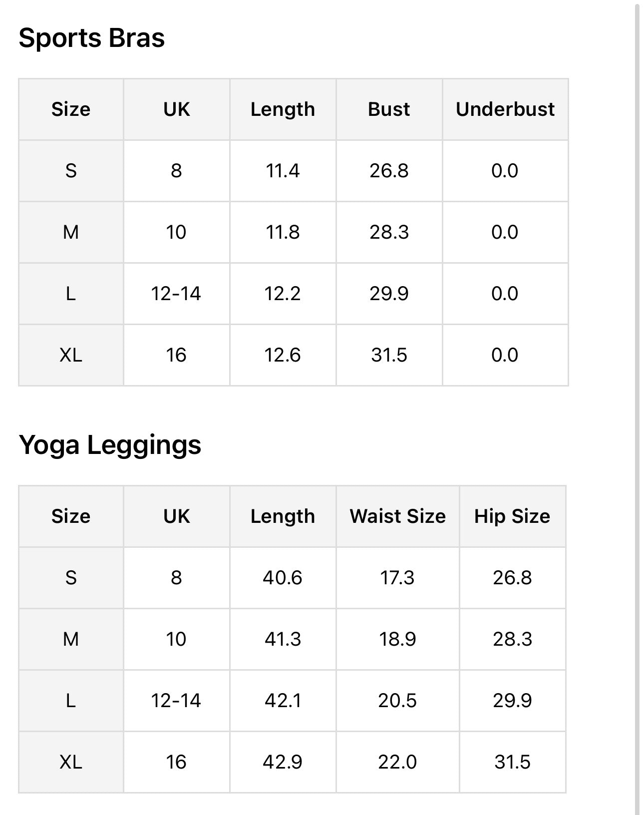Click the 12.6 length cell
Image resolution: width=644 pixels, height=815 pixels.
pos(283,355)
